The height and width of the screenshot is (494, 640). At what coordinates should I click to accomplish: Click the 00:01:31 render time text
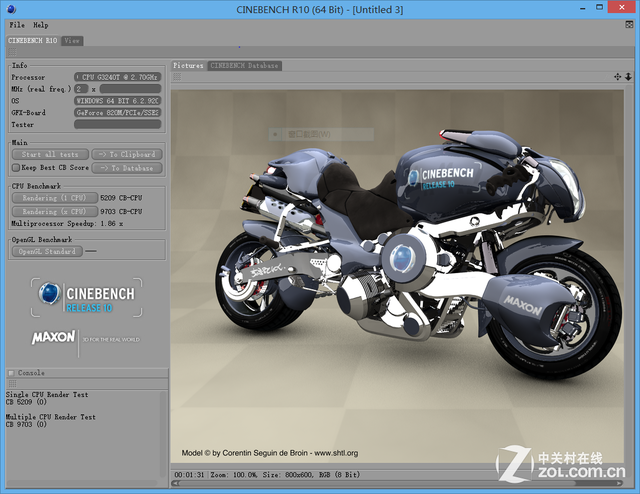tap(189, 475)
